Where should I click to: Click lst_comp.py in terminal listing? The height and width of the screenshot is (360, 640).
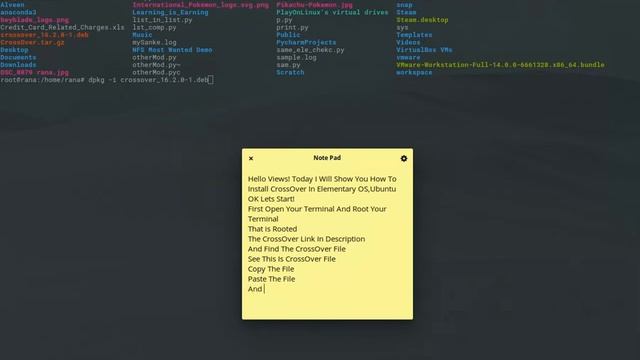154,27
